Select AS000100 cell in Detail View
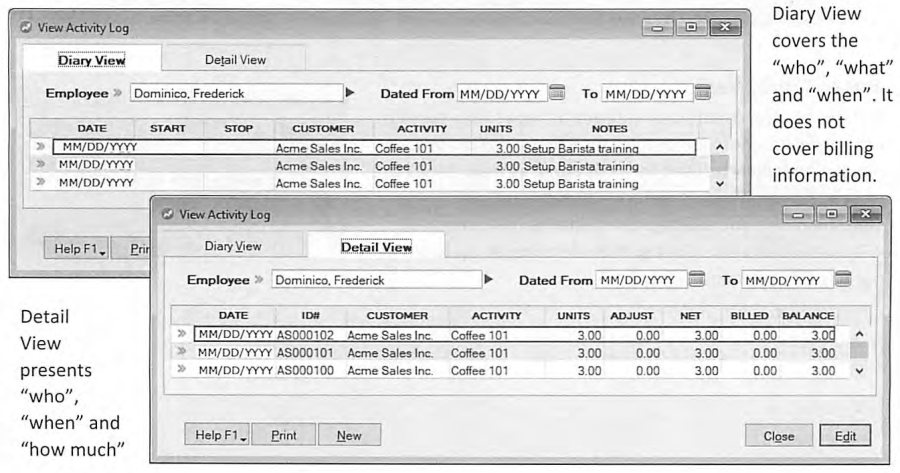This screenshot has width=900, height=473. click(x=305, y=370)
